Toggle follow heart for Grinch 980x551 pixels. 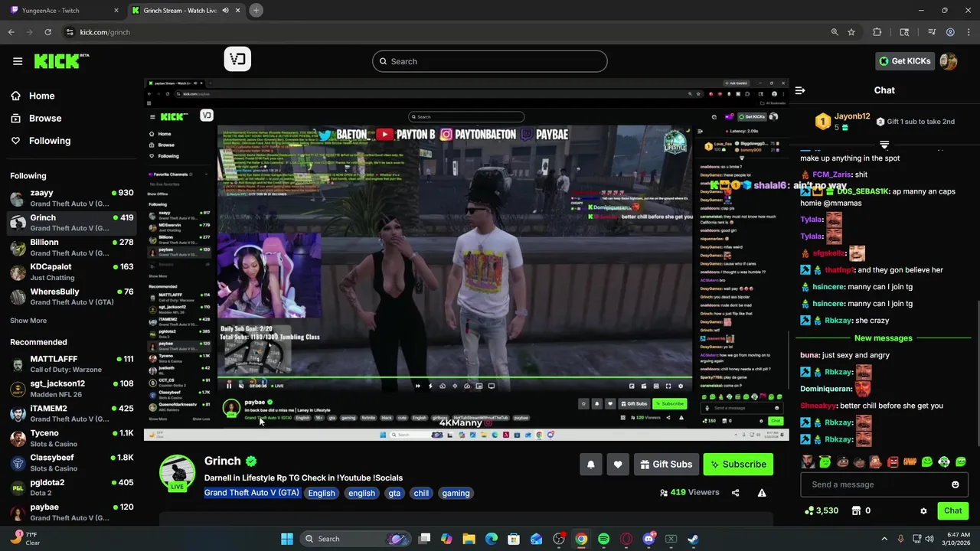coord(618,464)
